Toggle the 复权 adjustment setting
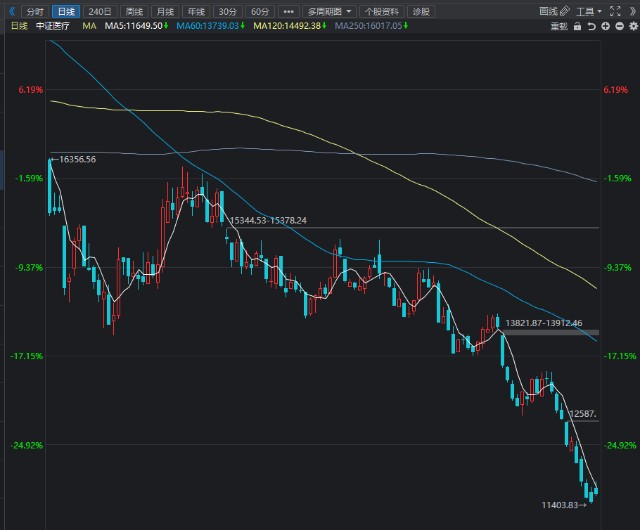Viewport: 640px width, 530px height. point(559,27)
